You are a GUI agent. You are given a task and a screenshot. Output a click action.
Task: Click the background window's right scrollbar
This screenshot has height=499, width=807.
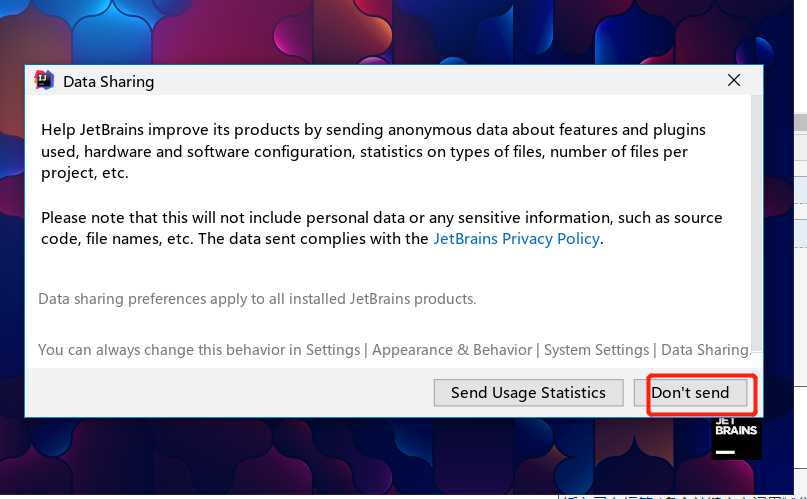800,257
